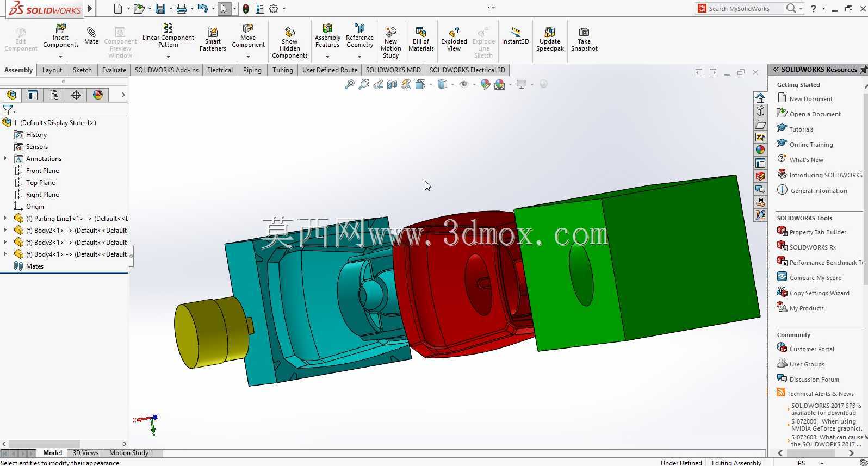Open Linear Component Pattern tool

168,36
